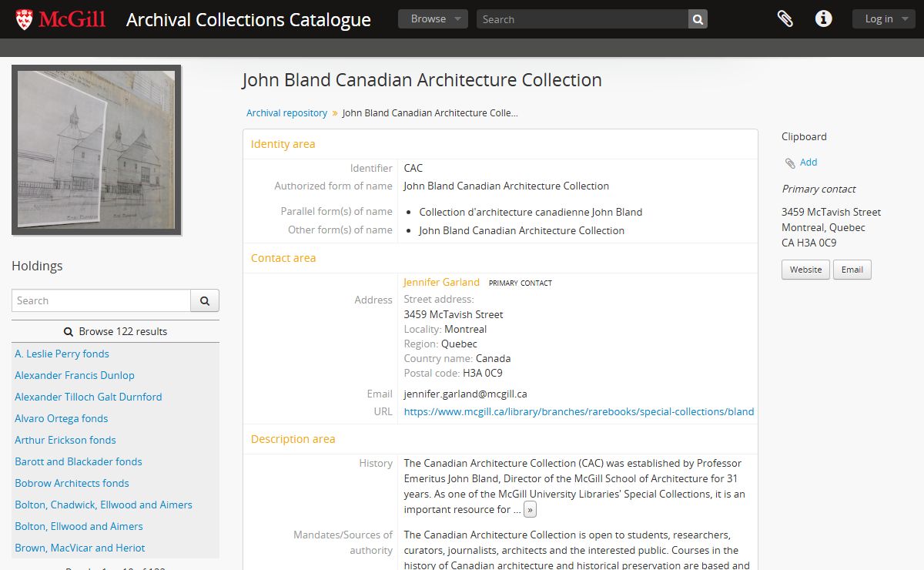924x570 pixels.
Task: Open the clipboard paperclip icon in header
Action: tap(785, 19)
